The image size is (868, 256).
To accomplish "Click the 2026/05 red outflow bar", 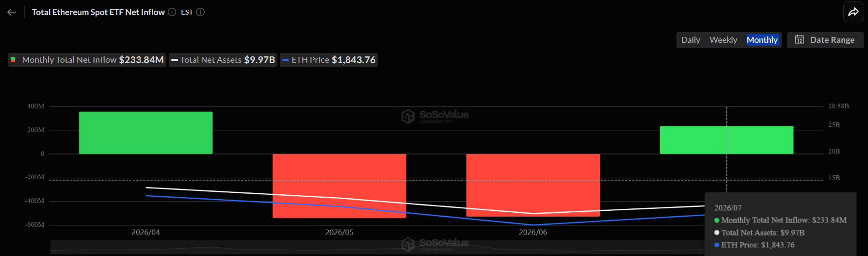I will [339, 186].
